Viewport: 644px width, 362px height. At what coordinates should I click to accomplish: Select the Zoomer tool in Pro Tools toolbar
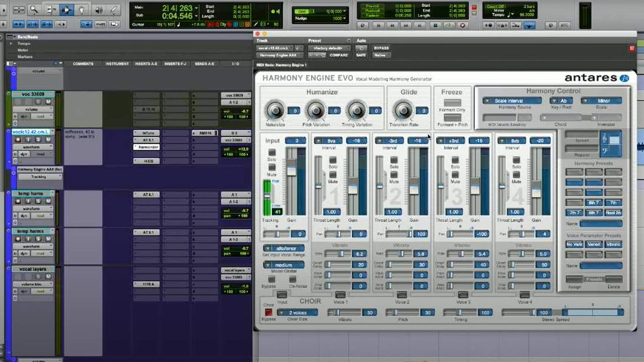34,9
